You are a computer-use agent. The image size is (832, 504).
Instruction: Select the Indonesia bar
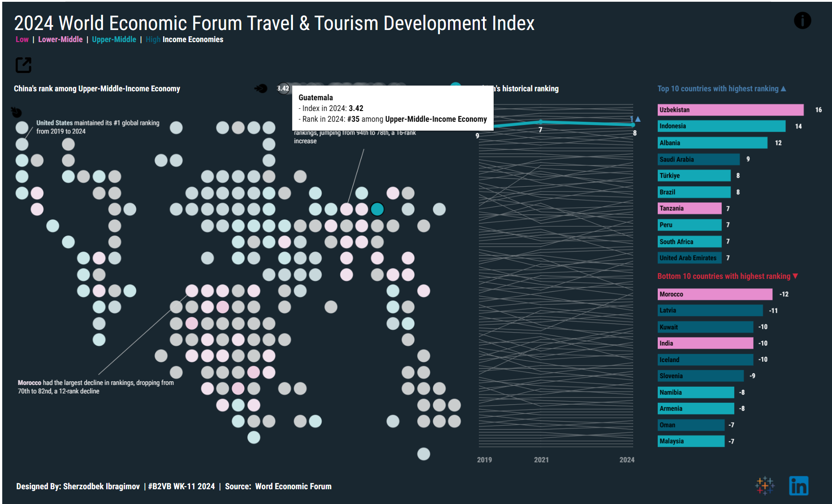721,126
